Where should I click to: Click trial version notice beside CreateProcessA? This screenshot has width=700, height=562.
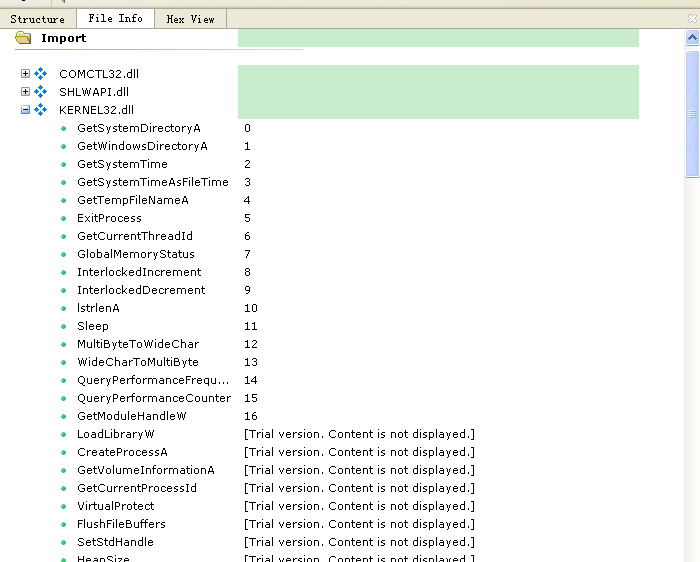tap(359, 452)
